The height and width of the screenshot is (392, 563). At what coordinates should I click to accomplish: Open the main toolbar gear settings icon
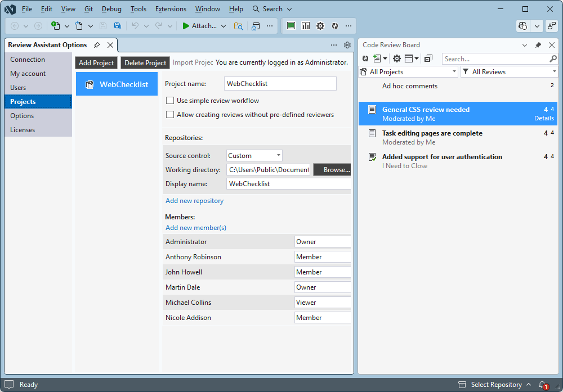(x=320, y=26)
